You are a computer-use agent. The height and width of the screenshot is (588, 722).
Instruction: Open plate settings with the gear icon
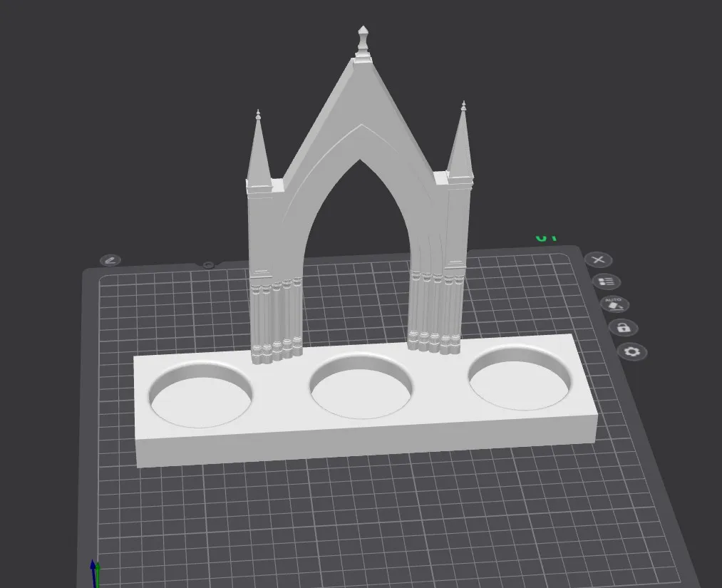[x=632, y=352]
